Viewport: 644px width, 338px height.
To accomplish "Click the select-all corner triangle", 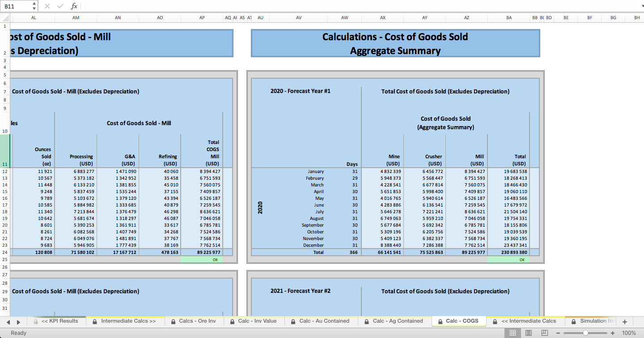I will point(5,17).
